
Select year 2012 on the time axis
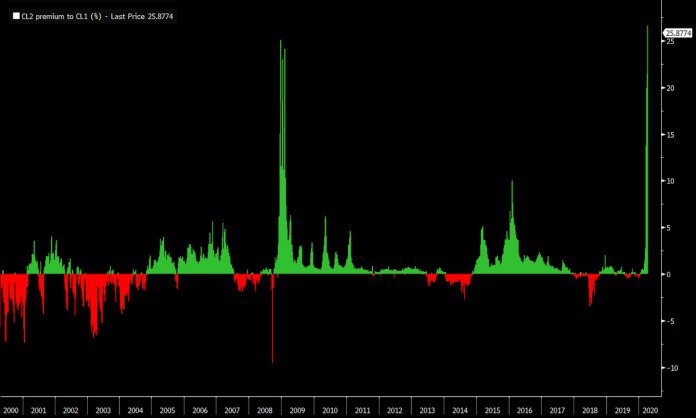click(395, 410)
